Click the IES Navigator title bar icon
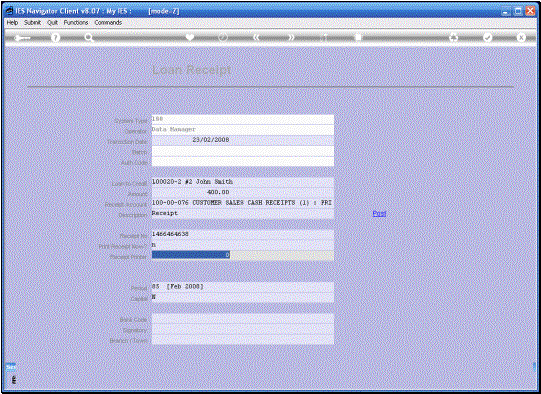Screen dimensions: 541x394 10,11
